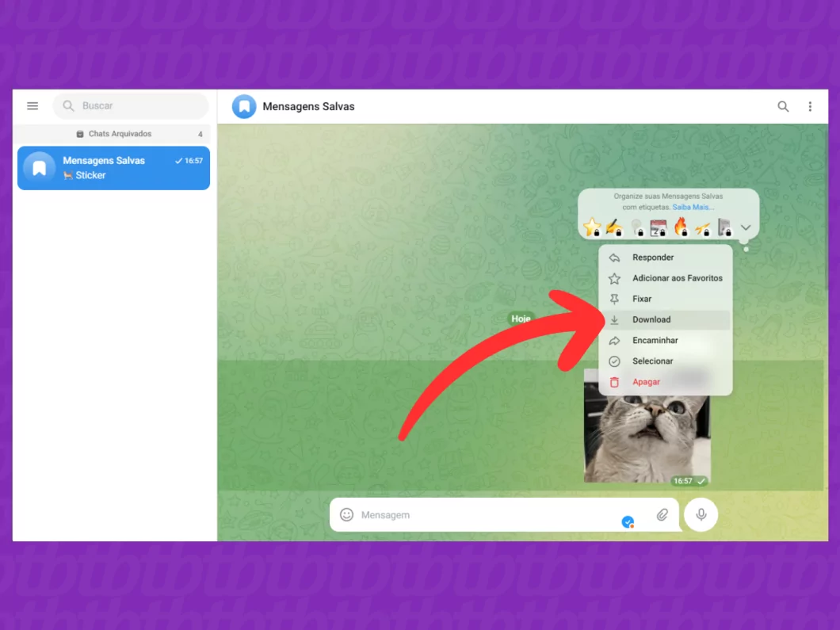Click the bookmark avatar of Mensagens Salvas chat
The width and height of the screenshot is (840, 630).
[x=39, y=168]
